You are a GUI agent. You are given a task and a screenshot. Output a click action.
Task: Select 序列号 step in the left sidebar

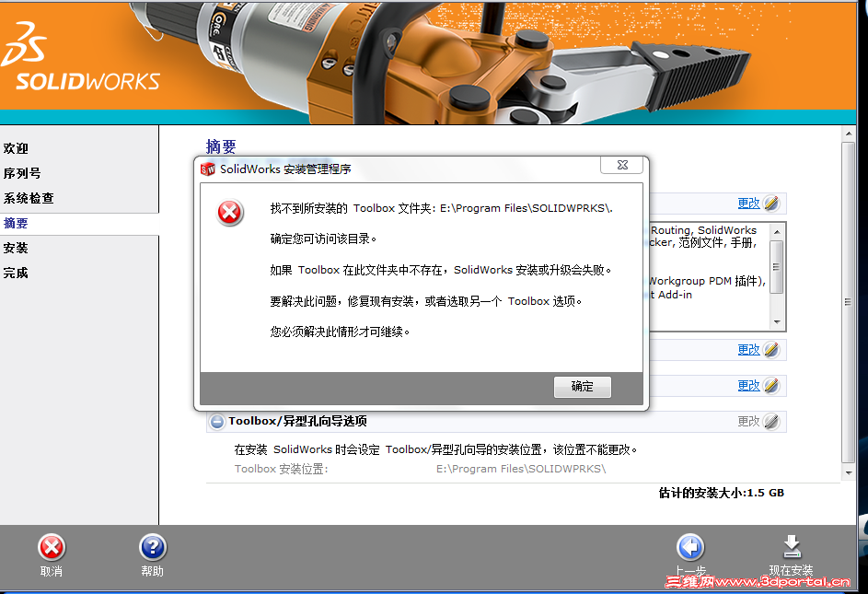coord(22,173)
